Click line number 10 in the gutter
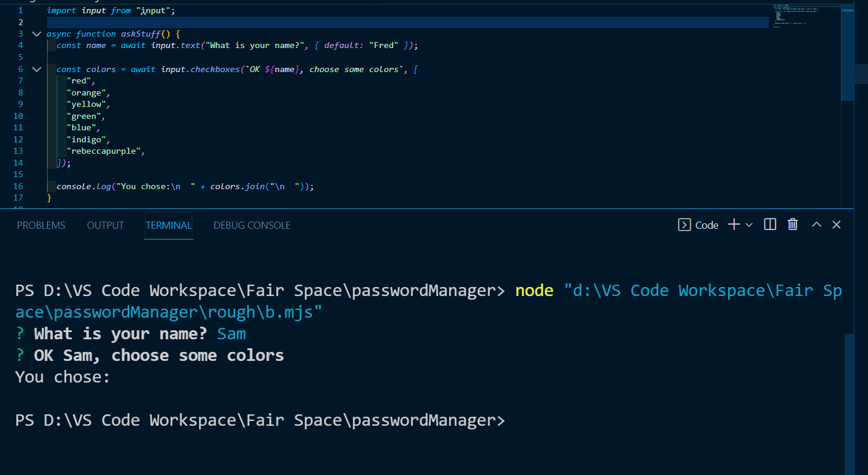Viewport: 868px width, 475px height. click(18, 115)
